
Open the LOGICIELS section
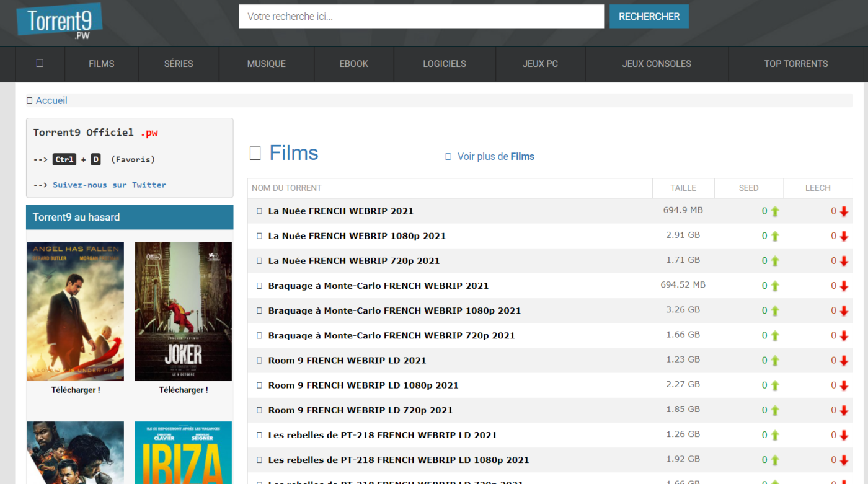(x=445, y=64)
